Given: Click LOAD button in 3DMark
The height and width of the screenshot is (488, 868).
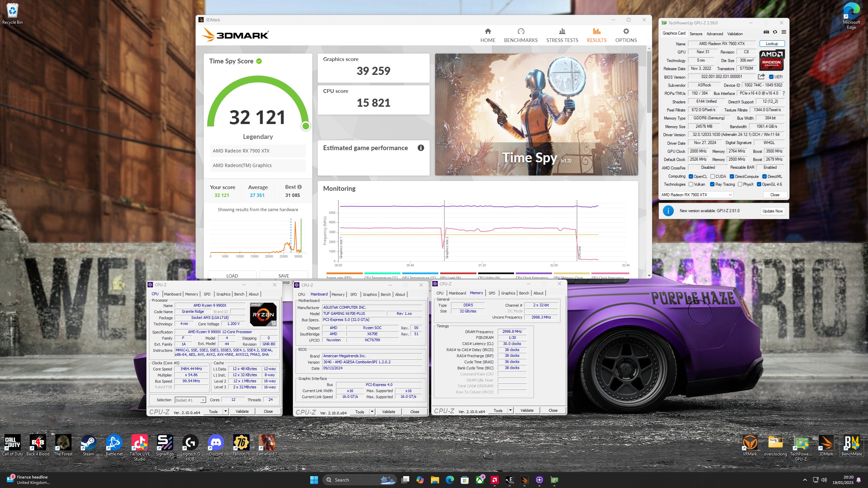Looking at the screenshot, I should 232,276.
